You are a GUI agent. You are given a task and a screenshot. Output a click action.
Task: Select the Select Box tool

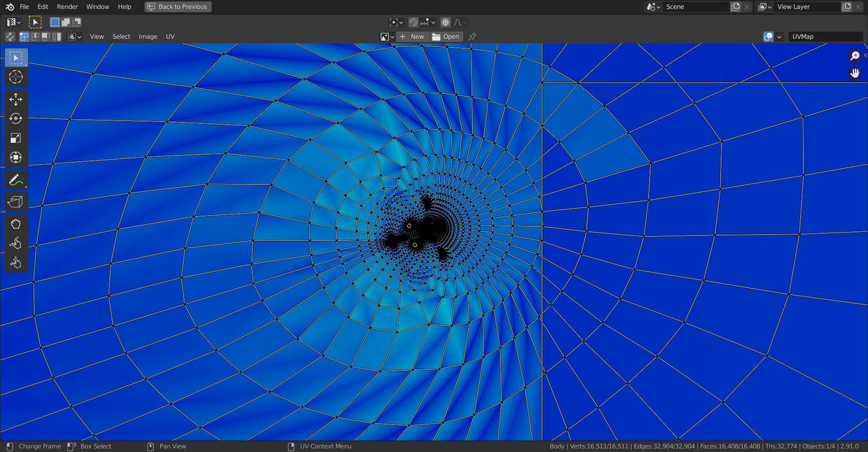pyautogui.click(x=16, y=57)
